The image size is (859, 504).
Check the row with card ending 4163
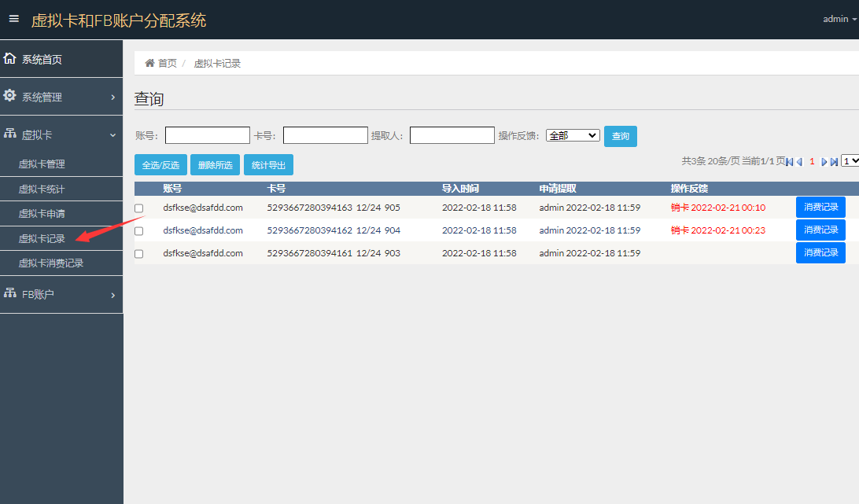coord(139,208)
